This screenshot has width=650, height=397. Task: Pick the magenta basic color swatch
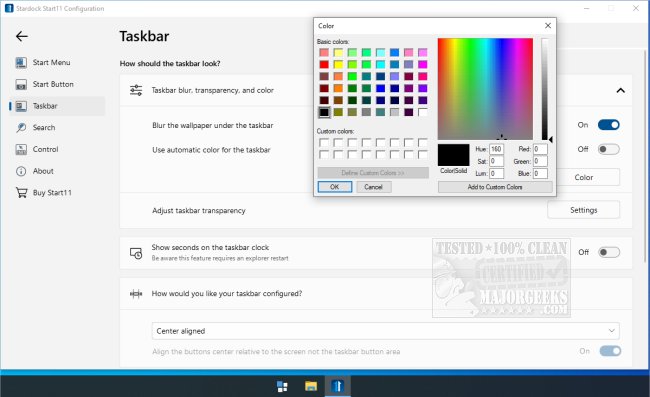[422, 64]
